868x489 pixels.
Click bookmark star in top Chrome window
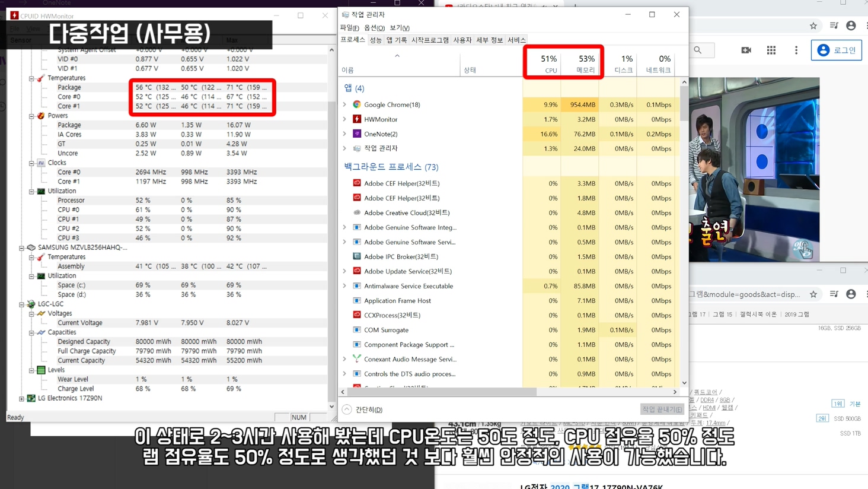click(813, 26)
